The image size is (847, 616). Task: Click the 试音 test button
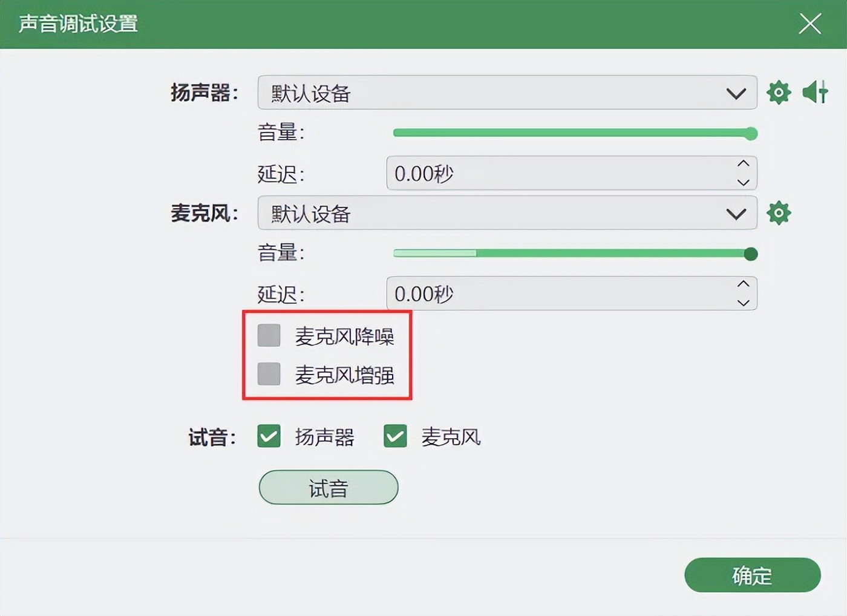pos(329,487)
